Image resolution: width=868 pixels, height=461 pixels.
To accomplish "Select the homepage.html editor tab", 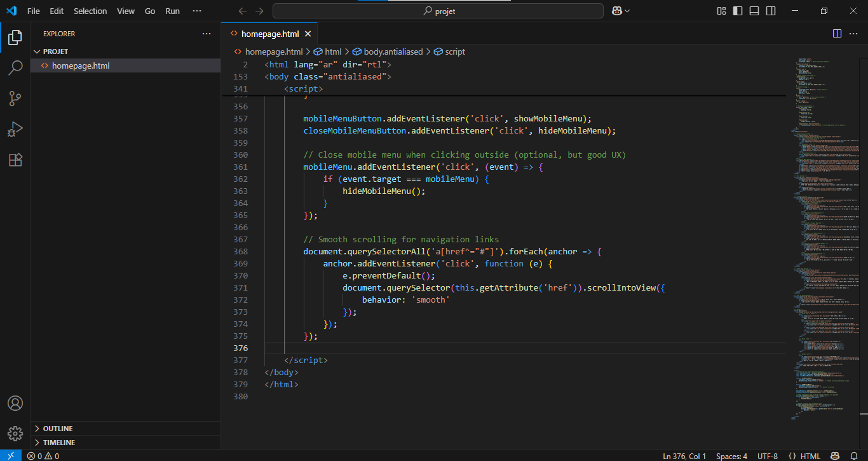I will tap(269, 34).
